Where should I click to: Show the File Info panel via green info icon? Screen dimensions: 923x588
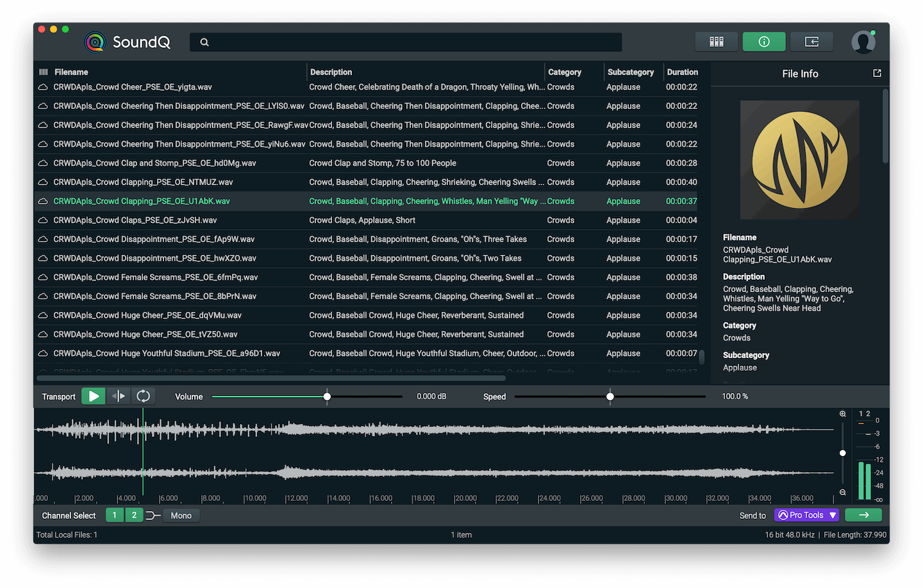[763, 41]
